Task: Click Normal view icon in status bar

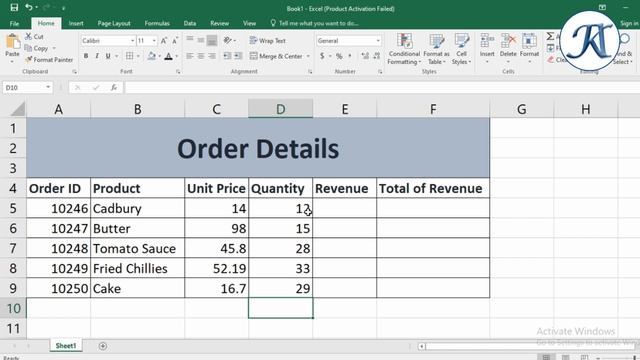Action: pos(546,357)
